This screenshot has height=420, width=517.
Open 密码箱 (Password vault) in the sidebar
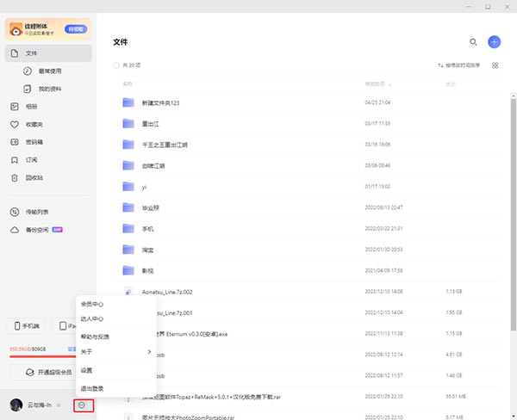[x=33, y=142]
